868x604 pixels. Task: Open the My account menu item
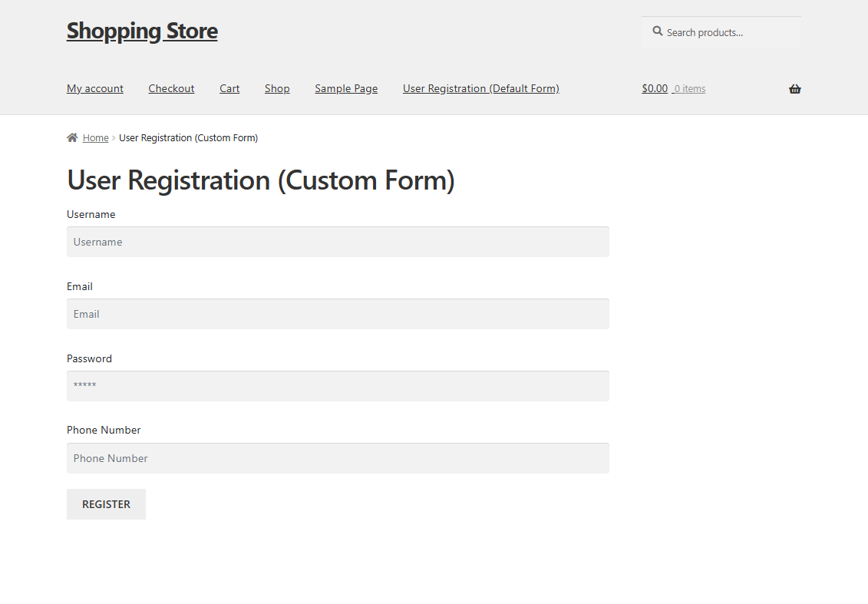tap(95, 88)
